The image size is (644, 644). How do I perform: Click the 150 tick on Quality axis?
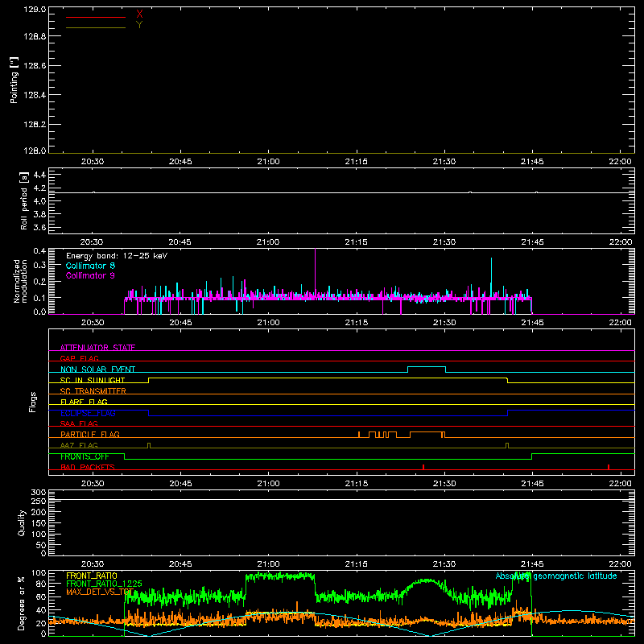(x=39, y=522)
